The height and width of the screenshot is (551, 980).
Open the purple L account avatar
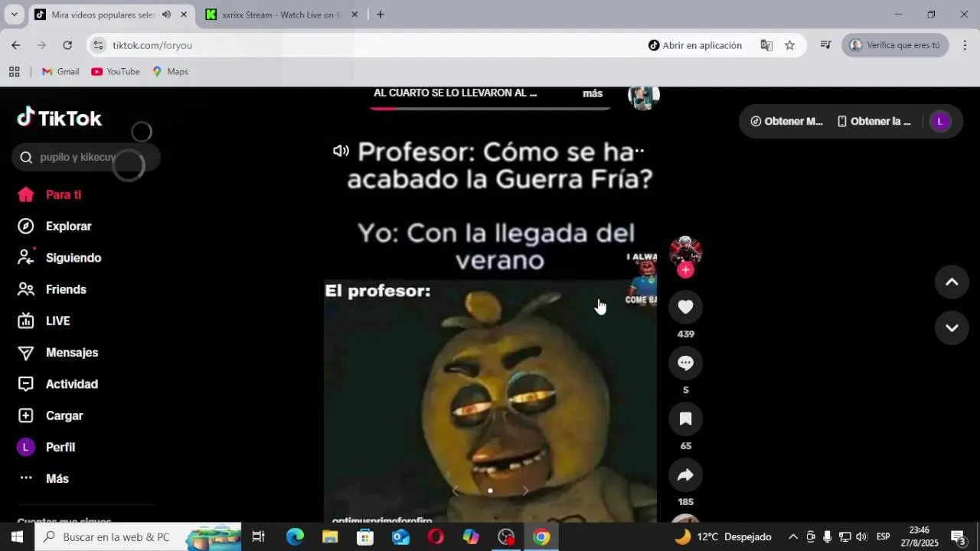[x=939, y=121]
